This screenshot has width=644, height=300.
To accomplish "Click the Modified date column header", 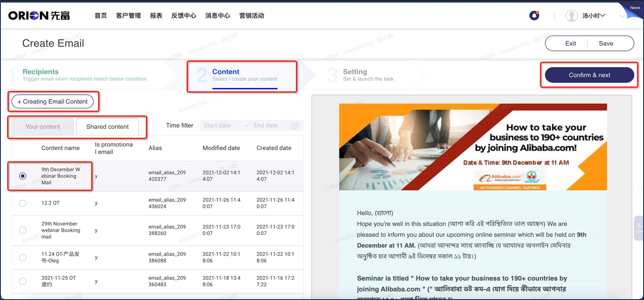I will click(221, 148).
